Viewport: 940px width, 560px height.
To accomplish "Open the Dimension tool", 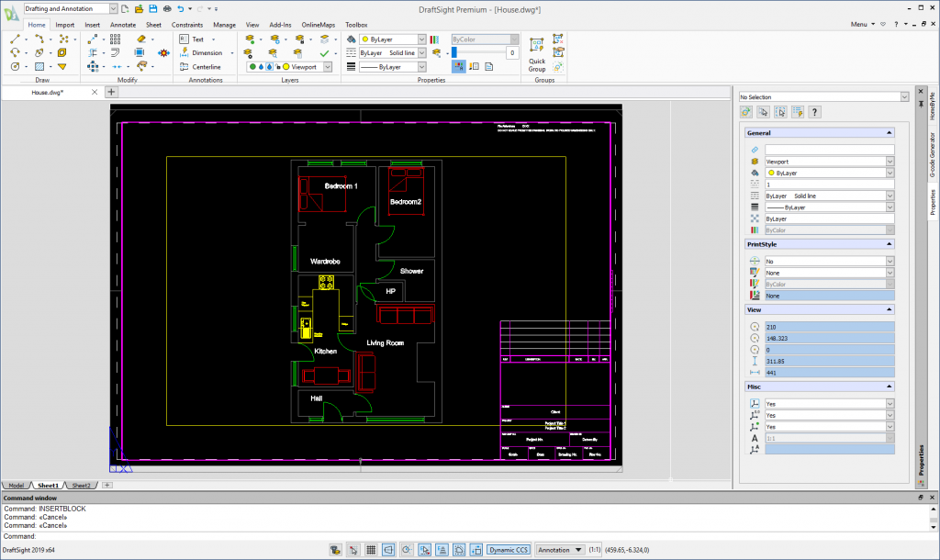I will tap(196, 52).
